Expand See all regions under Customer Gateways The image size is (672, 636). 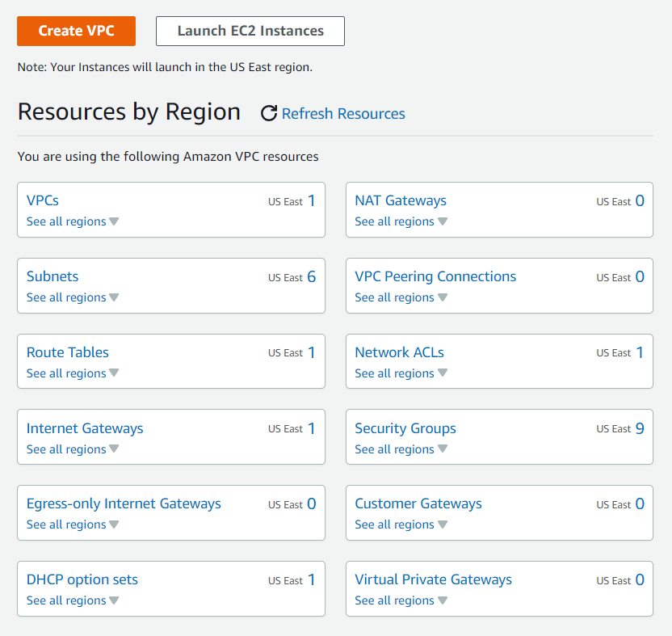[x=401, y=524]
